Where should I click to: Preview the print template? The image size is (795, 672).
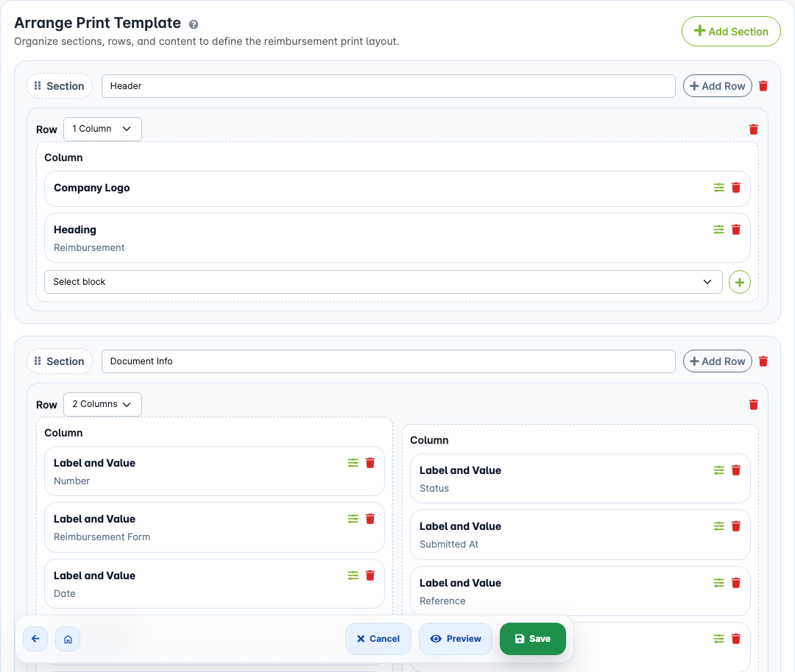pos(456,639)
